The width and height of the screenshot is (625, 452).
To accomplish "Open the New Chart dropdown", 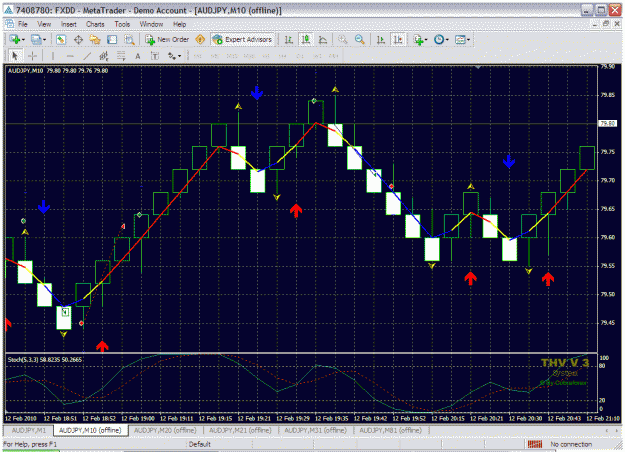I will tap(17, 39).
